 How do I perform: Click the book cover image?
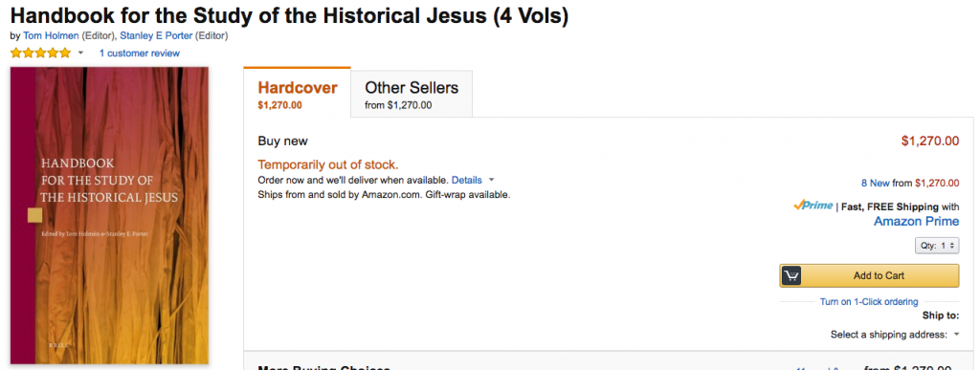pos(109,215)
